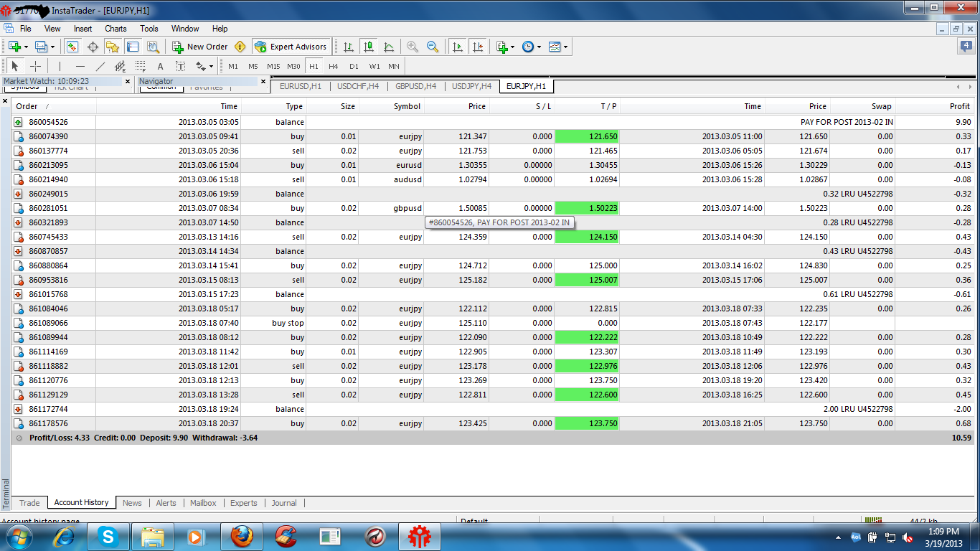Image resolution: width=980 pixels, height=551 pixels.
Task: Enable chart auto scroll
Action: point(457,47)
